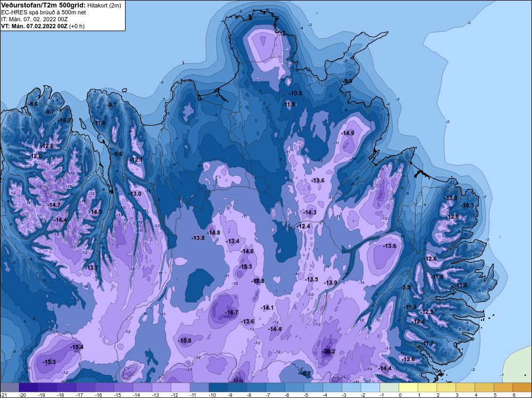Click the title text 'Veðurstofan/T2m 500grid'
This screenshot has height=398, width=532.
(43, 5)
